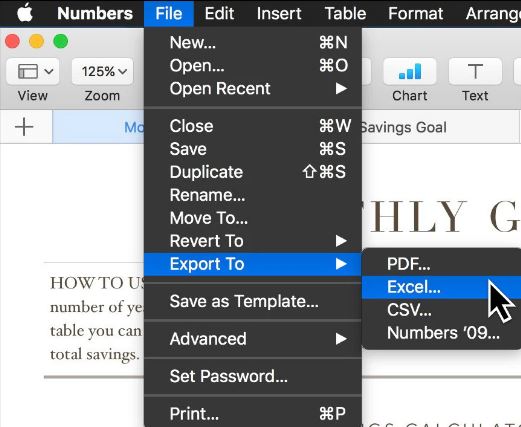Choose Rename… from File menu
This screenshot has height=427, width=521.
253,195
